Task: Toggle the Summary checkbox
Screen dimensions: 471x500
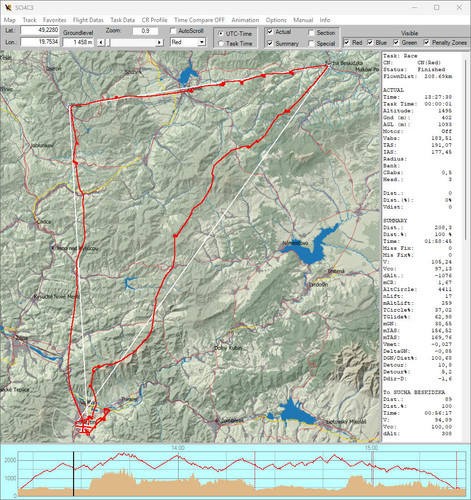Action: (x=270, y=44)
